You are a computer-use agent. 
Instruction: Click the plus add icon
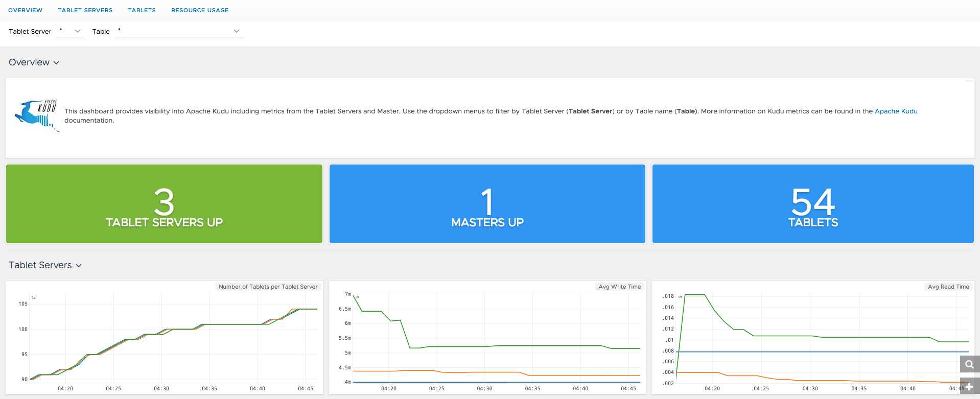[969, 387]
